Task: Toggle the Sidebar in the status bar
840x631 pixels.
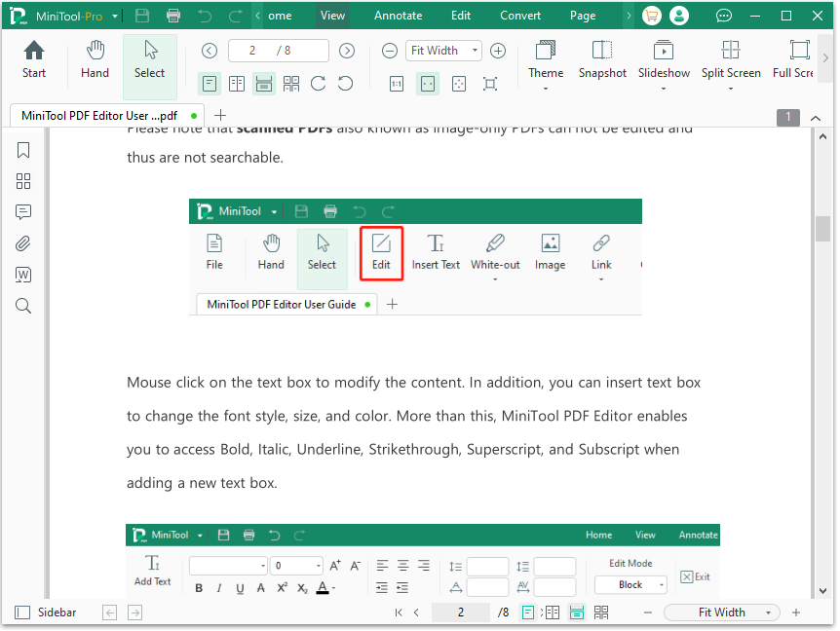Action: coord(46,612)
